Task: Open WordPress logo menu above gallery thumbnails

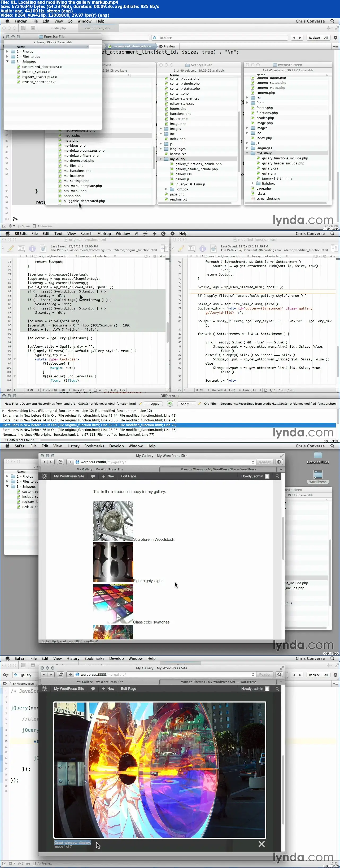Action: pos(45,476)
